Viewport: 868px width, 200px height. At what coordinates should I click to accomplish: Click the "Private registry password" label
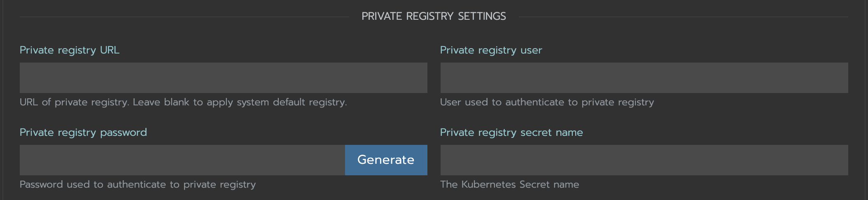coord(83,133)
